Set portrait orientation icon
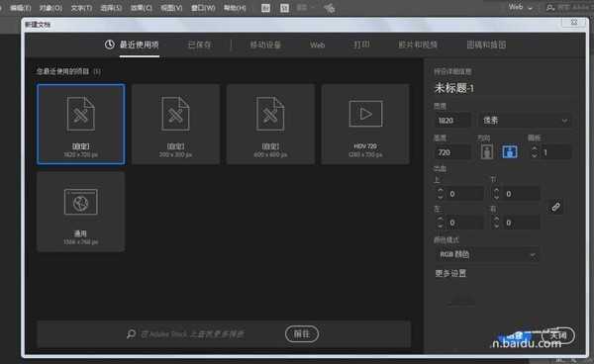594x364 pixels. click(487, 152)
